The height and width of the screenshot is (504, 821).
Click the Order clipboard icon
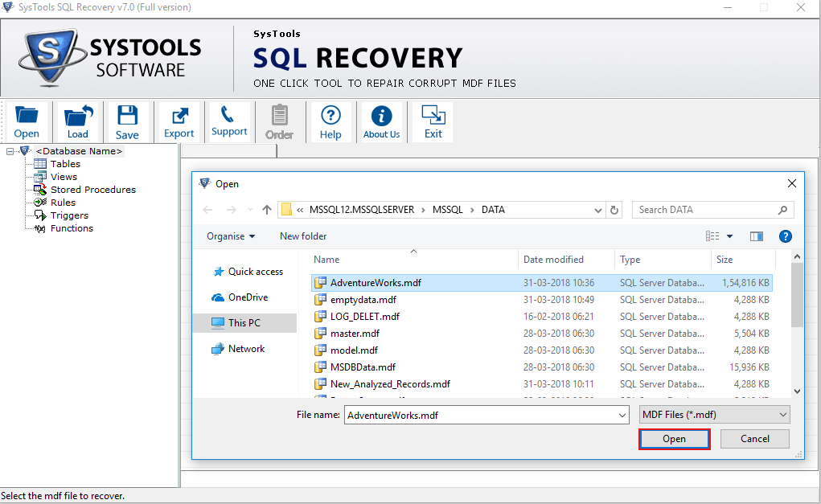[x=279, y=122]
